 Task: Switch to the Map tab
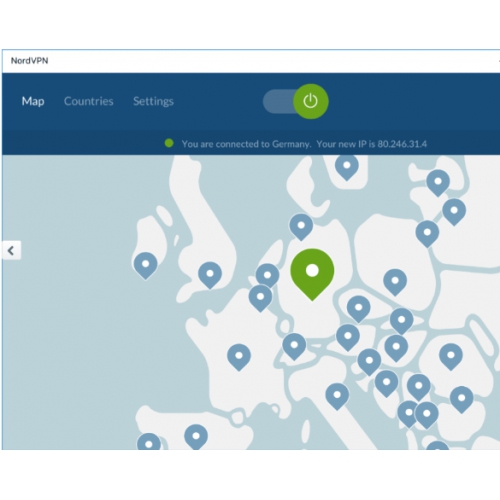(33, 101)
